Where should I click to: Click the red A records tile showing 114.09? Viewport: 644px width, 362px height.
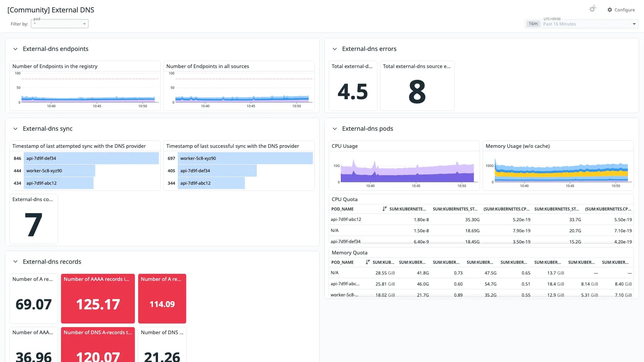162,299
